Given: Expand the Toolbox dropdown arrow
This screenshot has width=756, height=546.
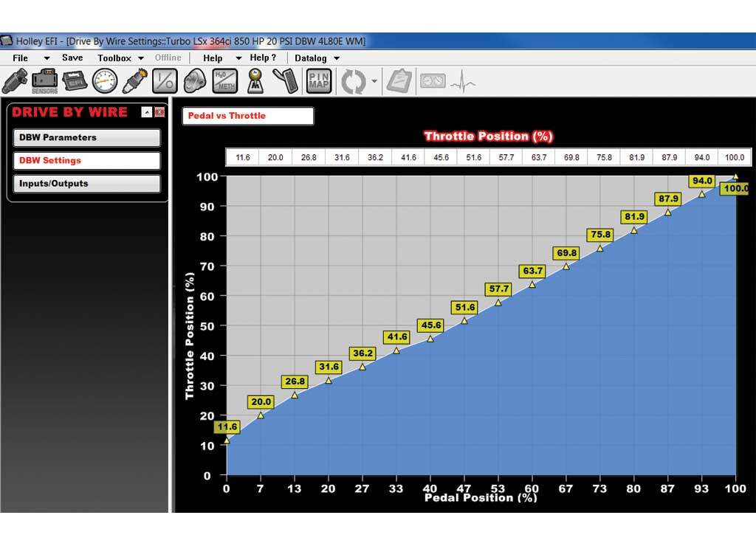Looking at the screenshot, I should pos(141,58).
